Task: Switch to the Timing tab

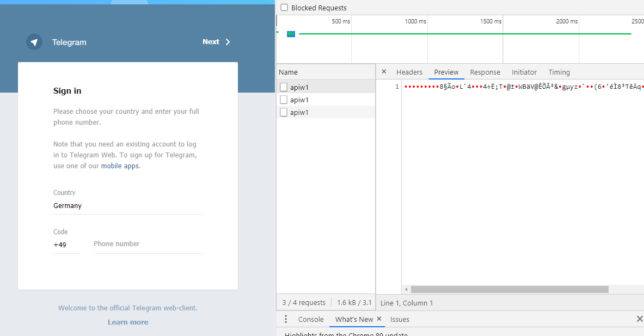Action: pos(559,72)
